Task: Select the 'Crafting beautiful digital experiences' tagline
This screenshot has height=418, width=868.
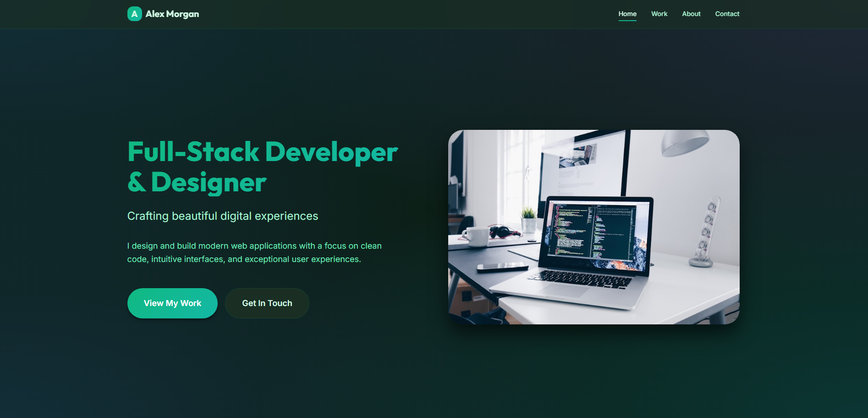Action: click(x=222, y=216)
